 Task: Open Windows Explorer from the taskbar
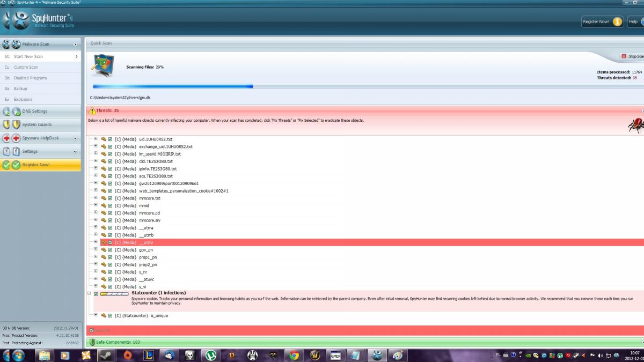(x=44, y=354)
